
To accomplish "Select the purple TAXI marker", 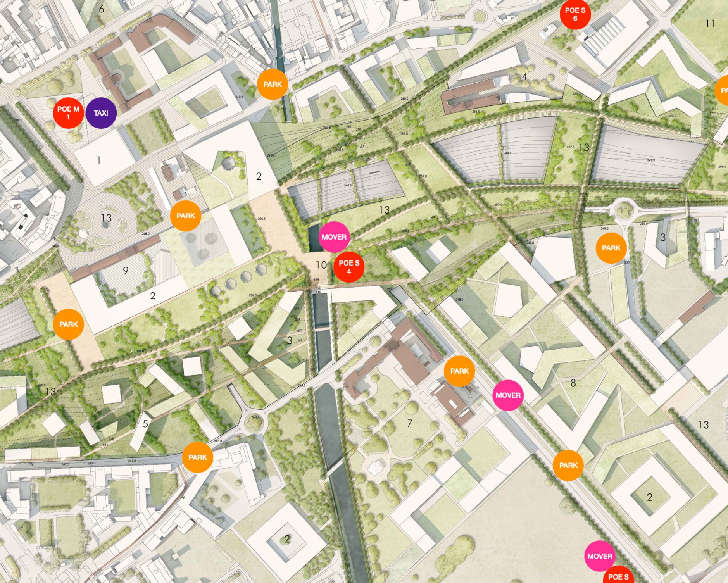I will pos(101,113).
